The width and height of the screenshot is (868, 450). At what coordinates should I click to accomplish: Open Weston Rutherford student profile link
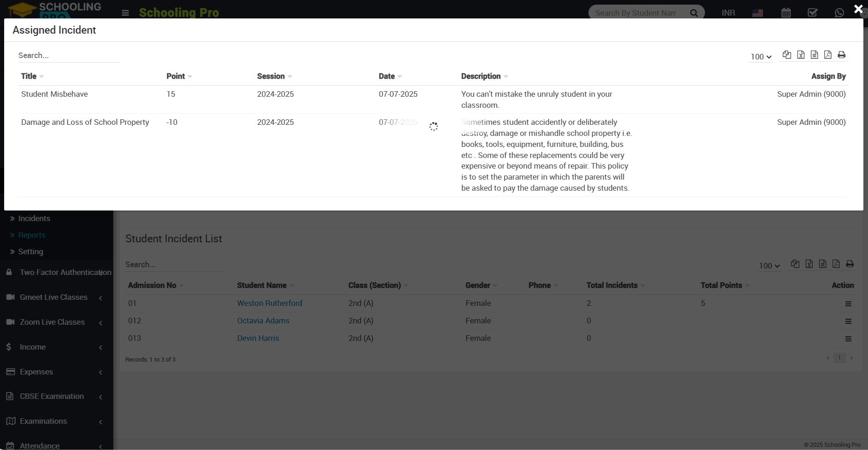(270, 303)
